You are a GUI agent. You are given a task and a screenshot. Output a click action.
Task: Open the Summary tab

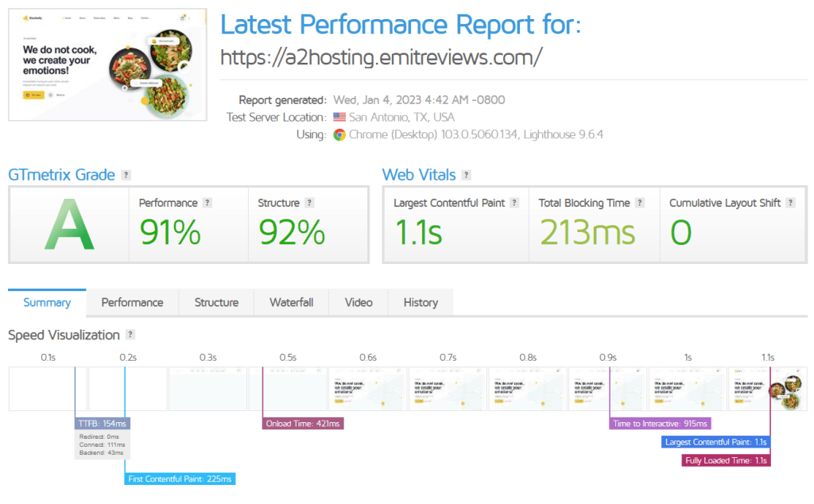point(47,303)
